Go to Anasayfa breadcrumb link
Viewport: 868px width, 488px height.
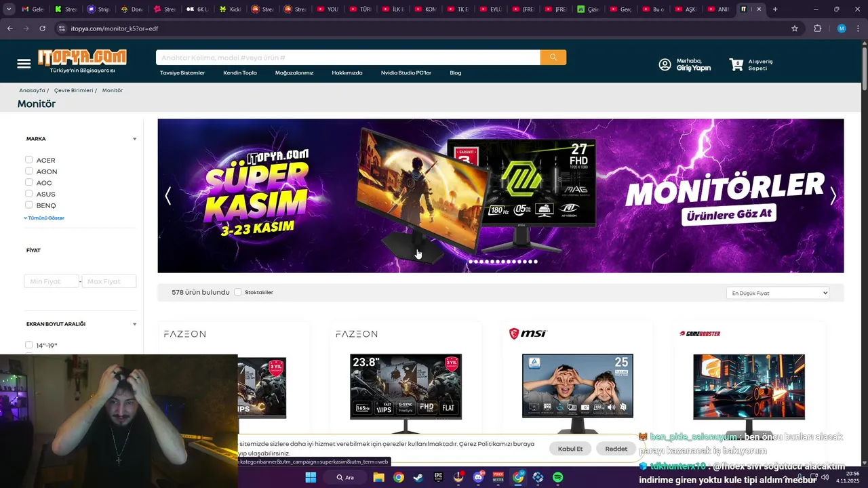[32, 90]
